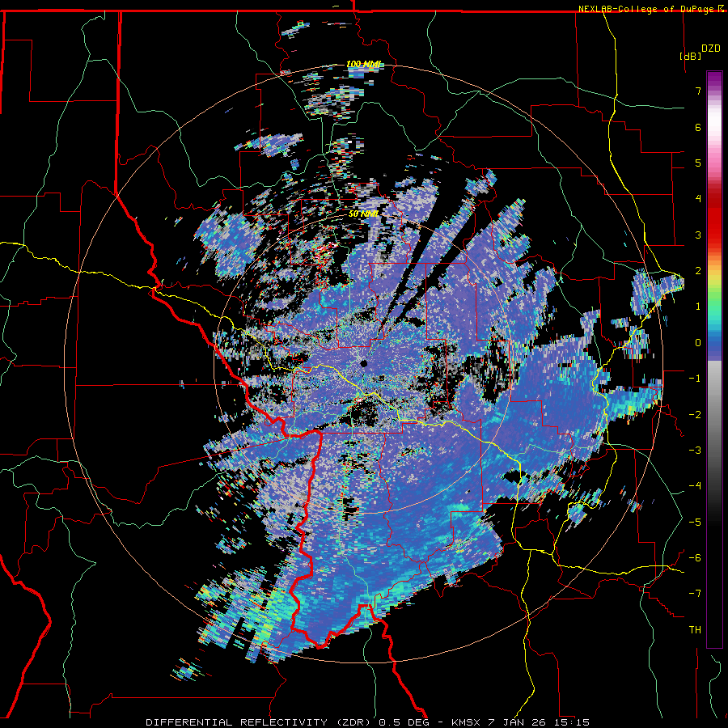
Task: Click the 100 NMI range ring label
Action: click(x=363, y=64)
